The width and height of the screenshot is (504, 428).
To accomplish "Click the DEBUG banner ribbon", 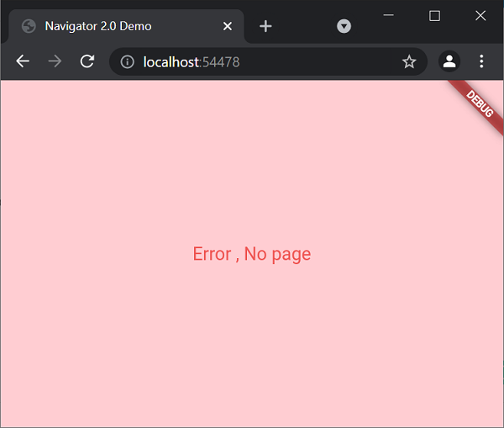I will 478,104.
